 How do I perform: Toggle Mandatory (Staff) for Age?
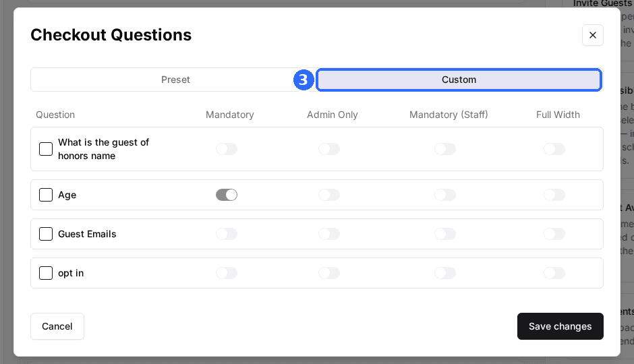pyautogui.click(x=445, y=195)
